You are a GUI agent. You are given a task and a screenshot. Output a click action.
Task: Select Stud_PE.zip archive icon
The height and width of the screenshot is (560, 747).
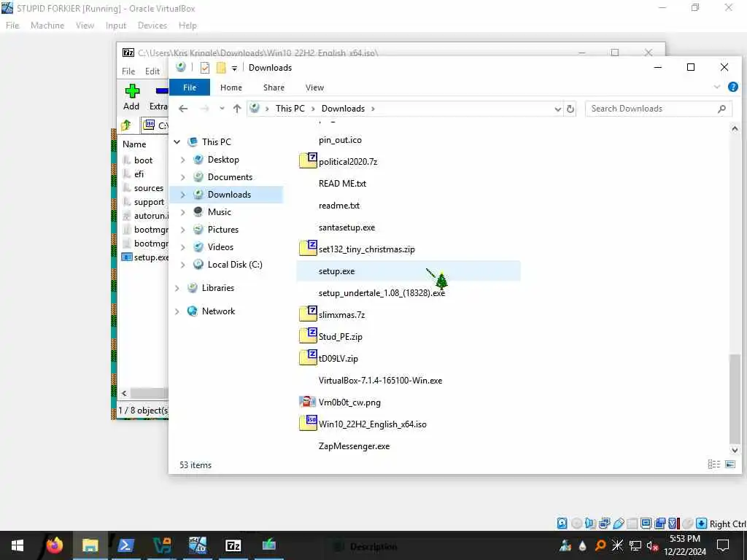(308, 336)
